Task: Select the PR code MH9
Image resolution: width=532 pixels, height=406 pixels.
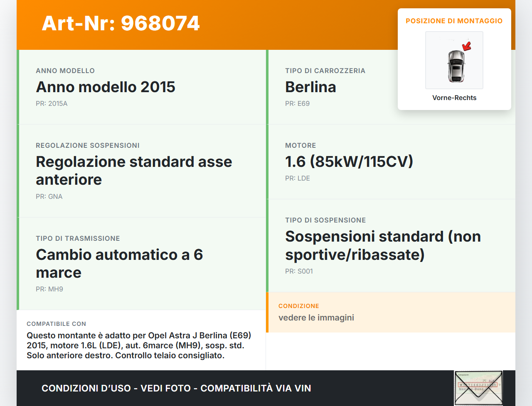Action: (49, 289)
